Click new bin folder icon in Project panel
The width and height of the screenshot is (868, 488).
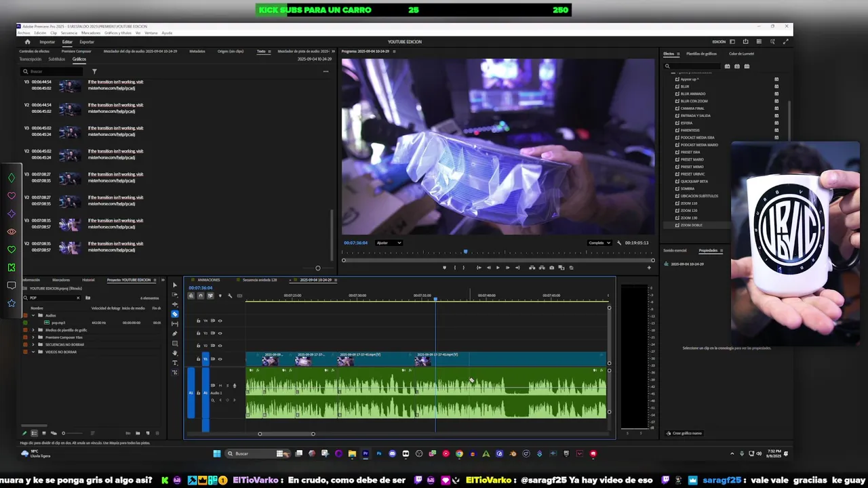click(138, 432)
